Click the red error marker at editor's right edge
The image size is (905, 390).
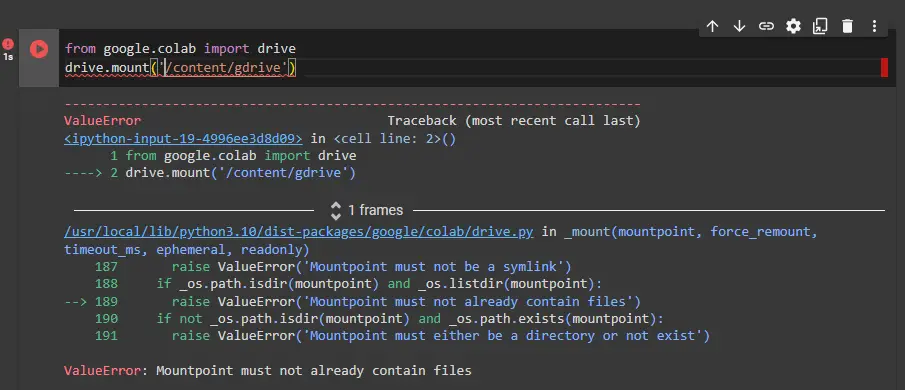point(884,68)
